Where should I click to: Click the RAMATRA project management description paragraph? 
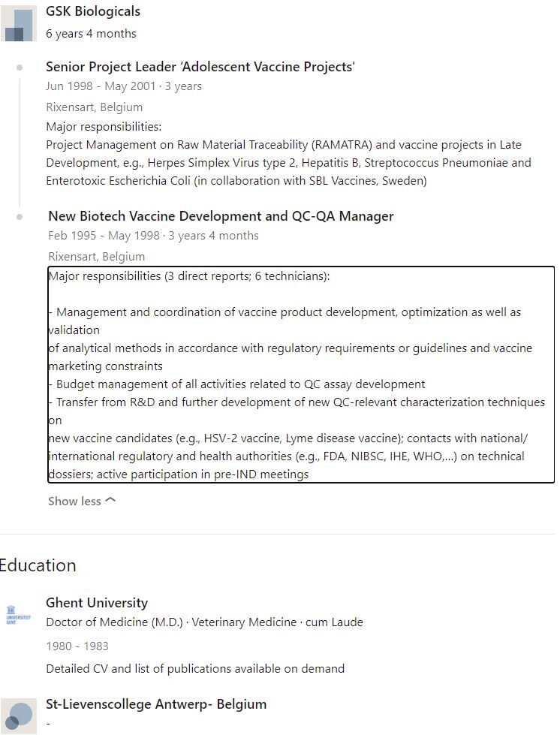tap(288, 163)
